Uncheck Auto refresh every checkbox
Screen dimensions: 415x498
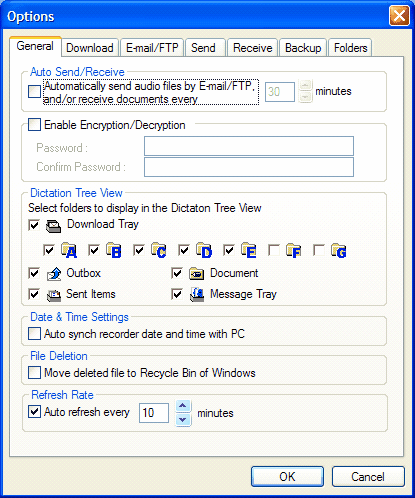[34, 411]
